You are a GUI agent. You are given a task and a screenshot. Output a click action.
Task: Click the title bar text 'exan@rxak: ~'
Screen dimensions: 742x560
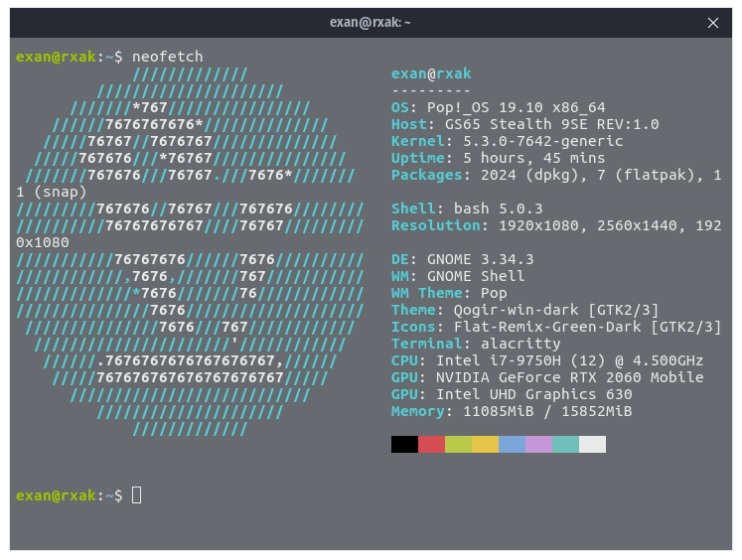(x=371, y=22)
